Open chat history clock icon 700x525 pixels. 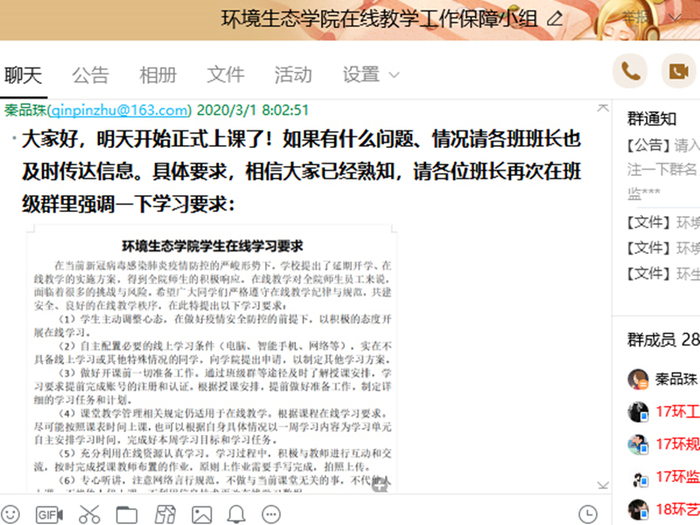[x=587, y=515]
